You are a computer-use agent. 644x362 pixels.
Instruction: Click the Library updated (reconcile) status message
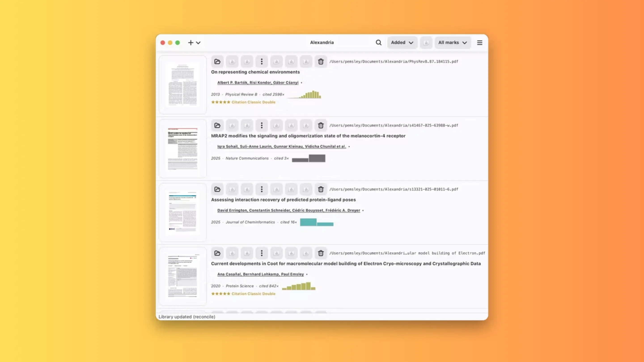pyautogui.click(x=187, y=317)
